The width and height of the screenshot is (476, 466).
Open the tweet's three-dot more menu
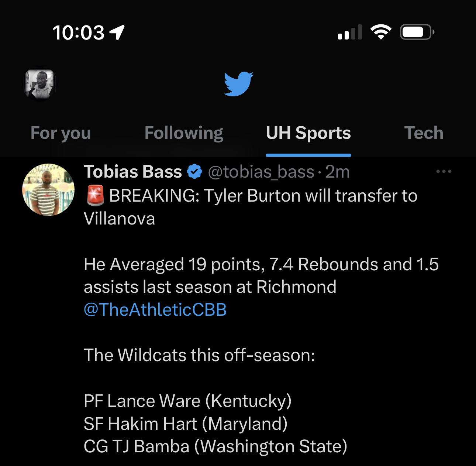[444, 171]
